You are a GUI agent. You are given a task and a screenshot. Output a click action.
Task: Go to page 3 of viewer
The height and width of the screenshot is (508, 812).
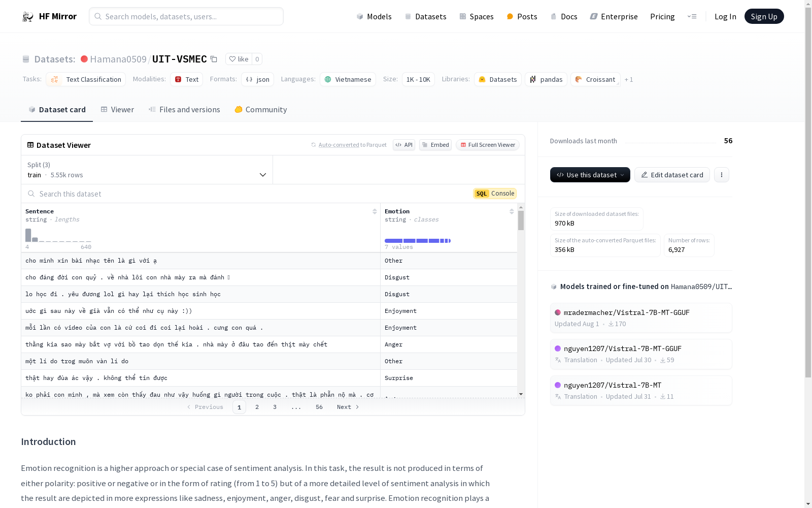[275, 407]
